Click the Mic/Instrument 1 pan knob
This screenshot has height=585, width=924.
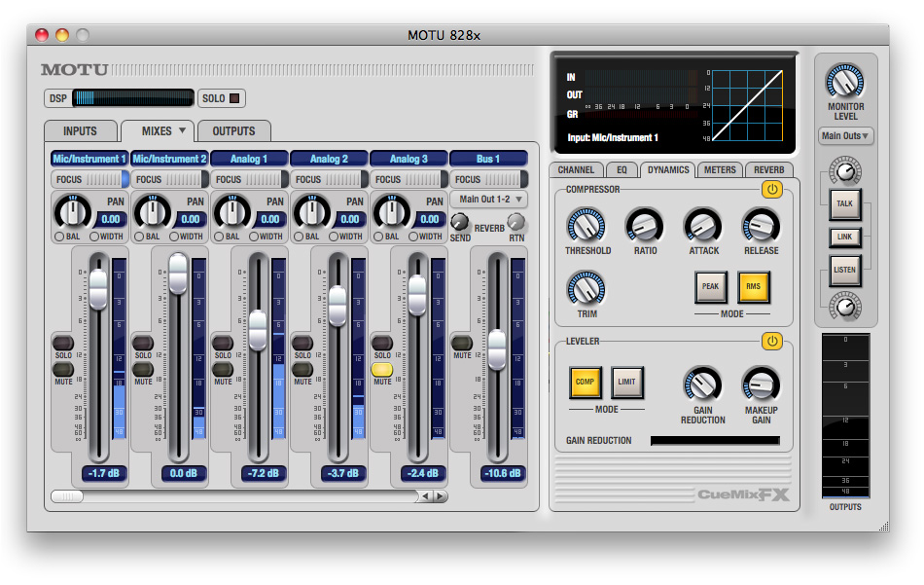[71, 211]
